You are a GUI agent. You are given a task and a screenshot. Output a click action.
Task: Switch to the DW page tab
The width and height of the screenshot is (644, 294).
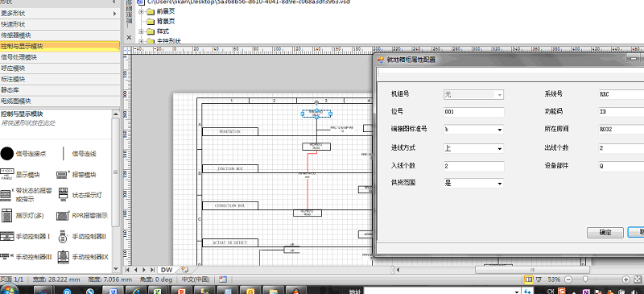click(x=167, y=270)
